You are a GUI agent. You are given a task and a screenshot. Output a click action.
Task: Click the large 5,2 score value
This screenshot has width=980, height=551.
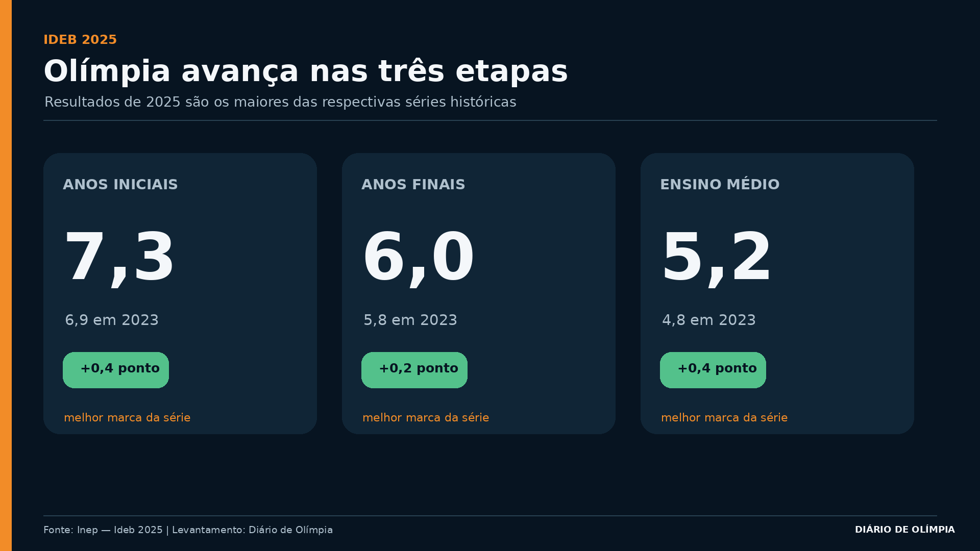[716, 258]
